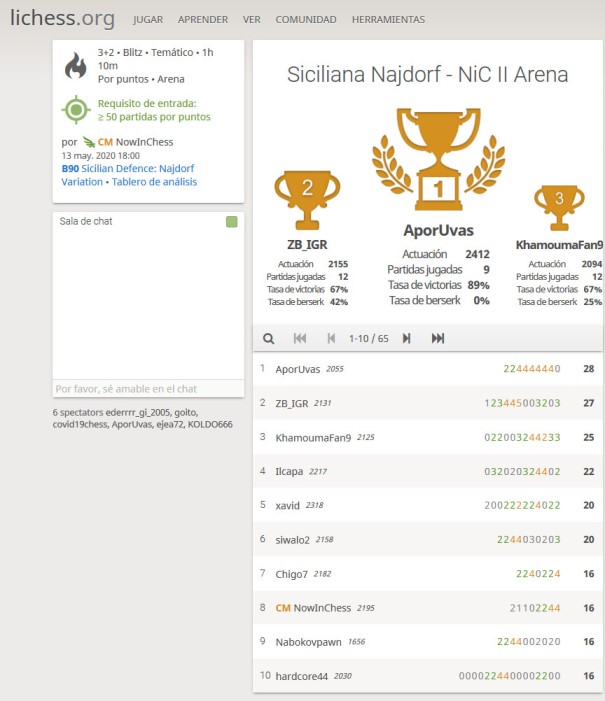Select player AporUvas row in standings

coord(428,369)
